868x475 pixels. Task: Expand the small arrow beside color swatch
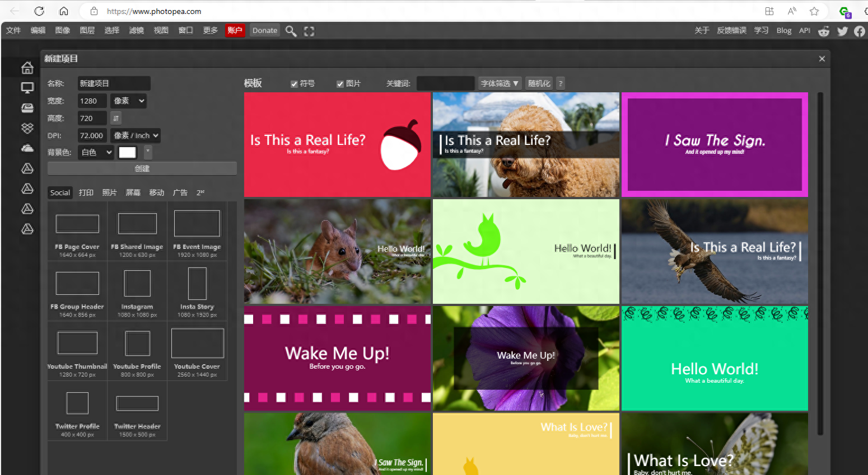click(148, 152)
